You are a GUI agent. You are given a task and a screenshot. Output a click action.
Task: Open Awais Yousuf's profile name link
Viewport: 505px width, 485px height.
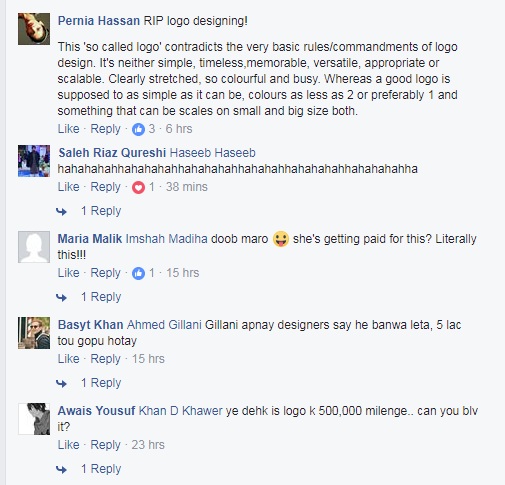point(96,411)
